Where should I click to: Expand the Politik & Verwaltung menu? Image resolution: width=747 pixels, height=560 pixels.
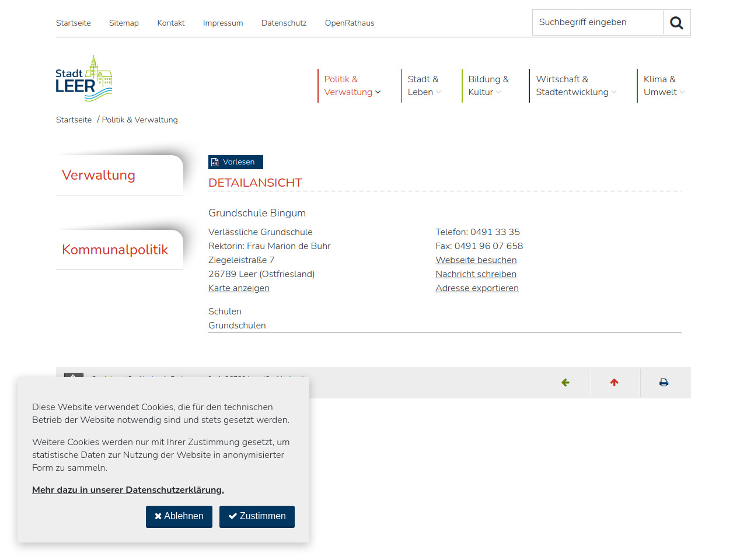tap(352, 86)
